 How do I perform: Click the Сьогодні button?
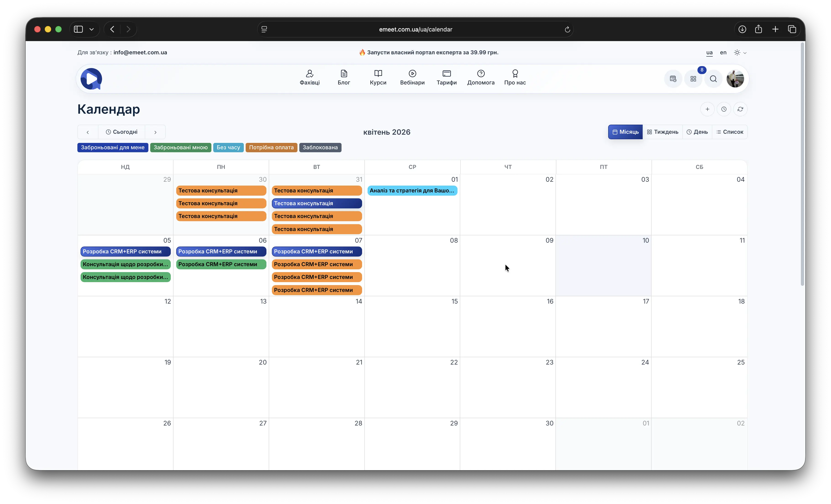click(121, 132)
